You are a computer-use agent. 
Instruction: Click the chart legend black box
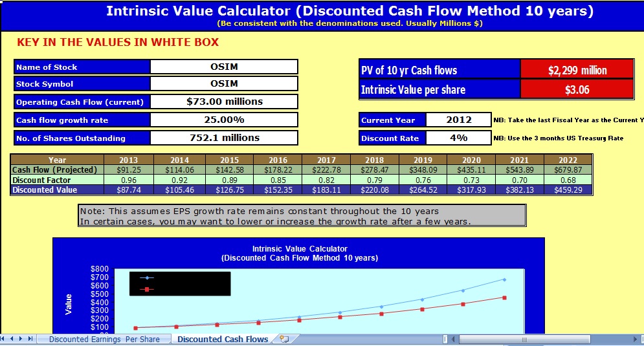click(x=180, y=284)
